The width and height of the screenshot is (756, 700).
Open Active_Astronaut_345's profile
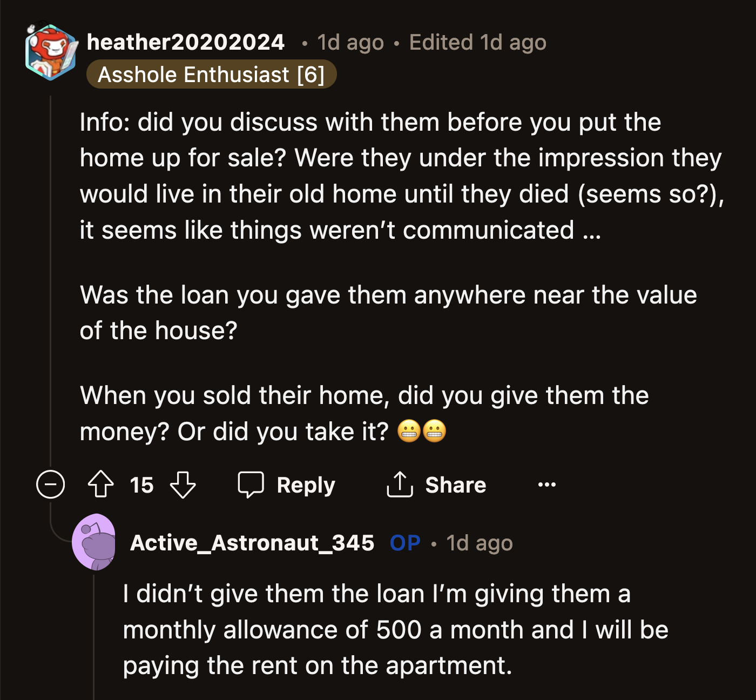tap(252, 543)
